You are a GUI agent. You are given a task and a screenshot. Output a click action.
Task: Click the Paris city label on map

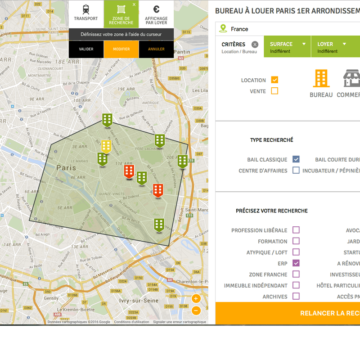[66, 167]
